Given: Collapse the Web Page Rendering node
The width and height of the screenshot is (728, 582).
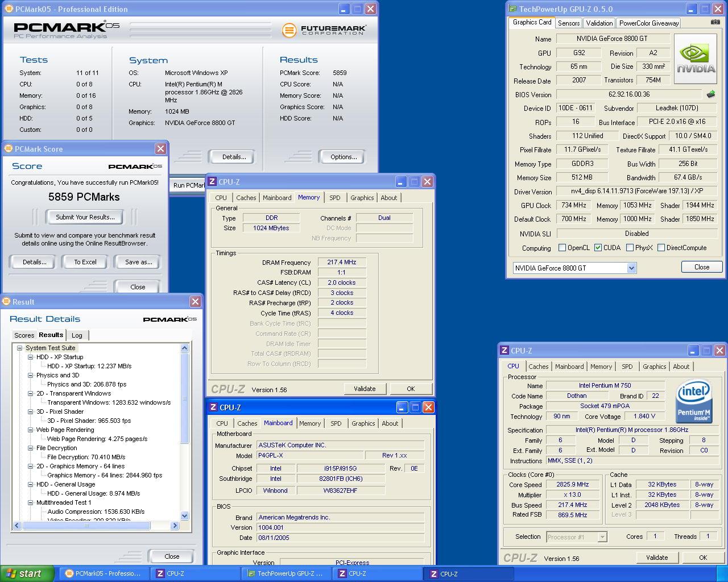Looking at the screenshot, I should (x=31, y=430).
